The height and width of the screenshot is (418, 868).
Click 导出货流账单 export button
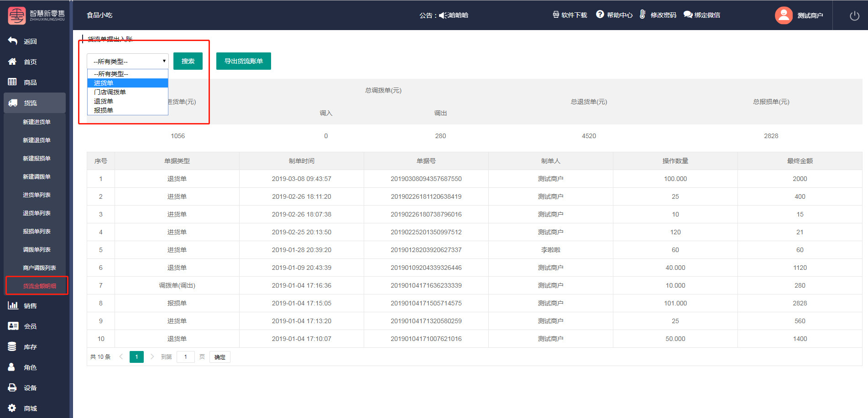click(244, 61)
